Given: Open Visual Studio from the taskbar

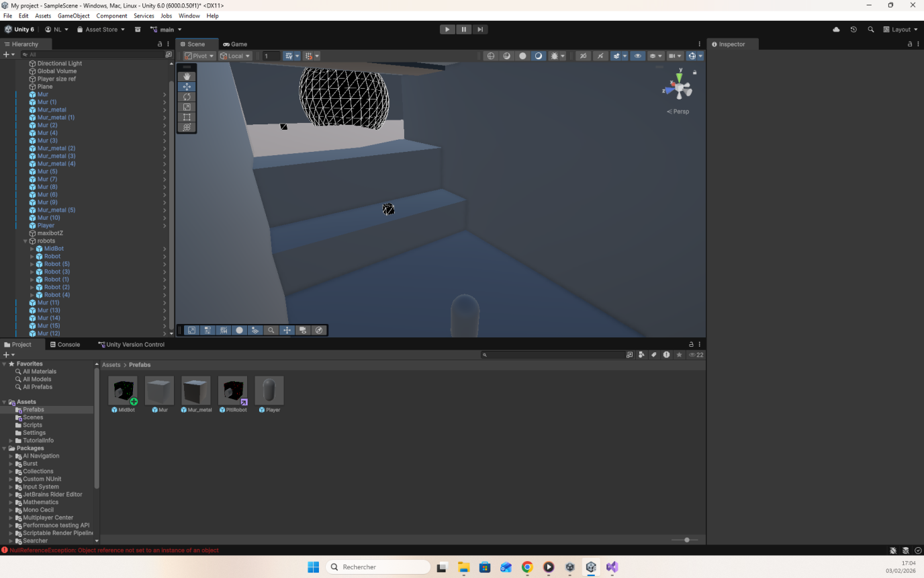Looking at the screenshot, I should 612,567.
